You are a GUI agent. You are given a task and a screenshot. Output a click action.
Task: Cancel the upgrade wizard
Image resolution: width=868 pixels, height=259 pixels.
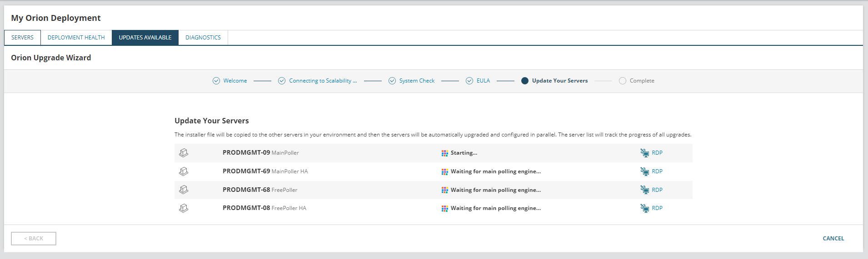[833, 239]
